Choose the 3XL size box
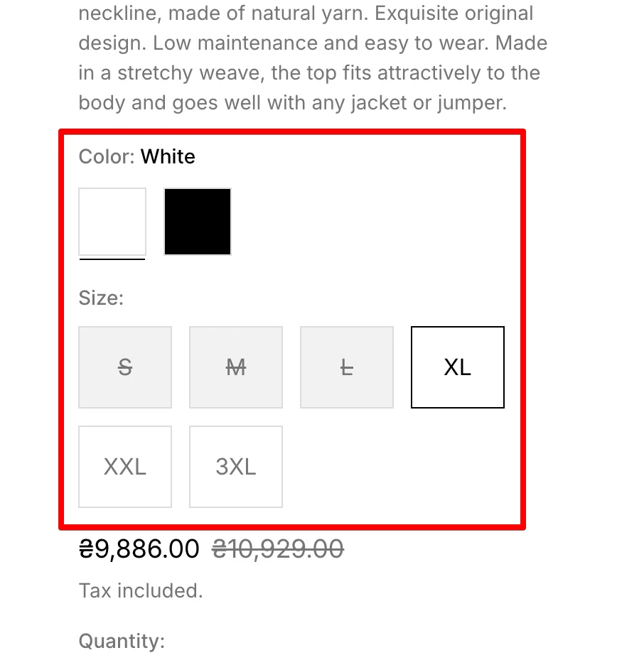The height and width of the screenshot is (665, 644). click(x=236, y=467)
